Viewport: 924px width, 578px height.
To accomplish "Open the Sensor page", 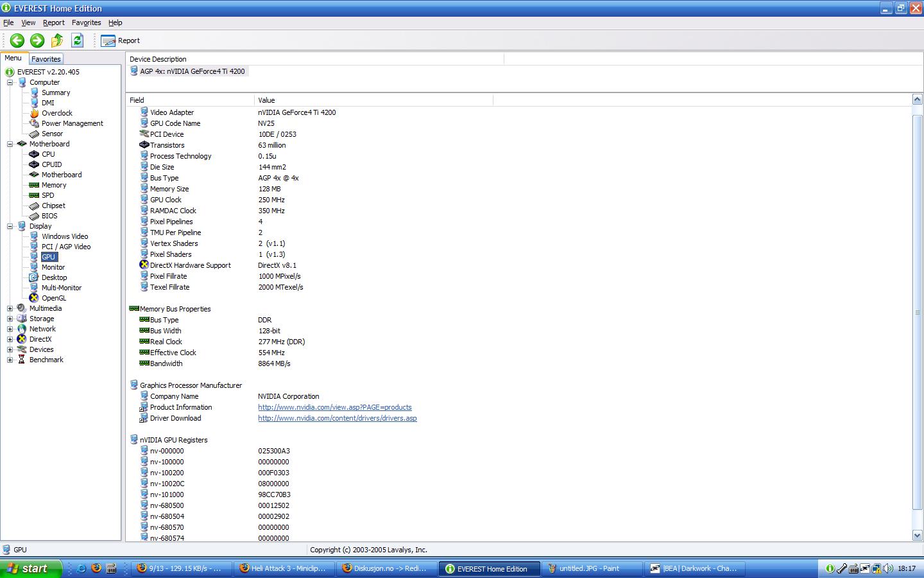I will [52, 134].
